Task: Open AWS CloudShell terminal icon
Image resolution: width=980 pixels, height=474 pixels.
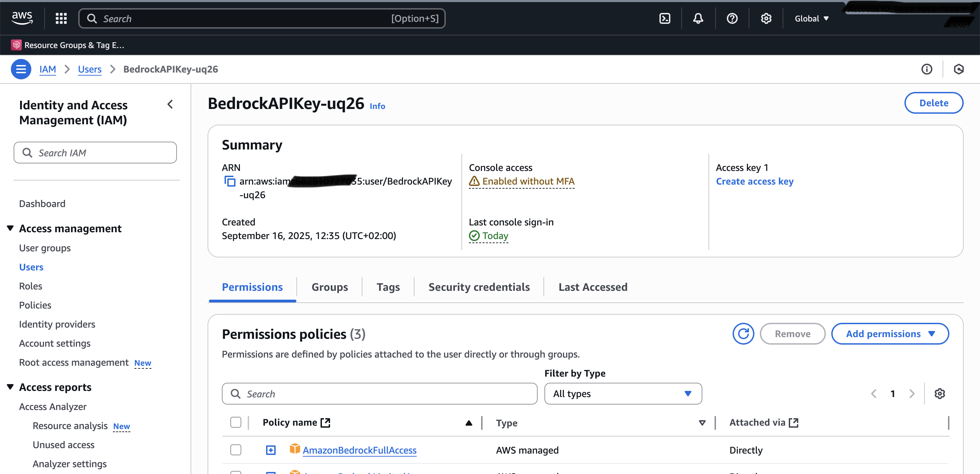Action: tap(664, 18)
